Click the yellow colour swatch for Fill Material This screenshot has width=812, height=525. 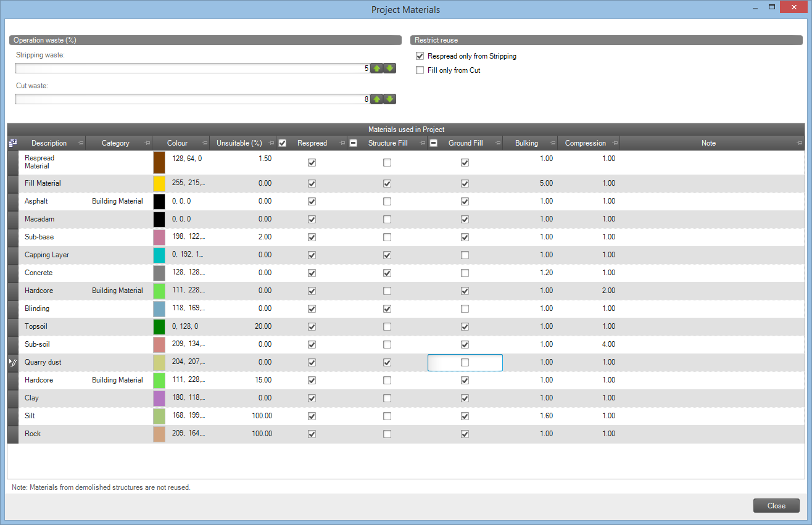click(x=159, y=183)
